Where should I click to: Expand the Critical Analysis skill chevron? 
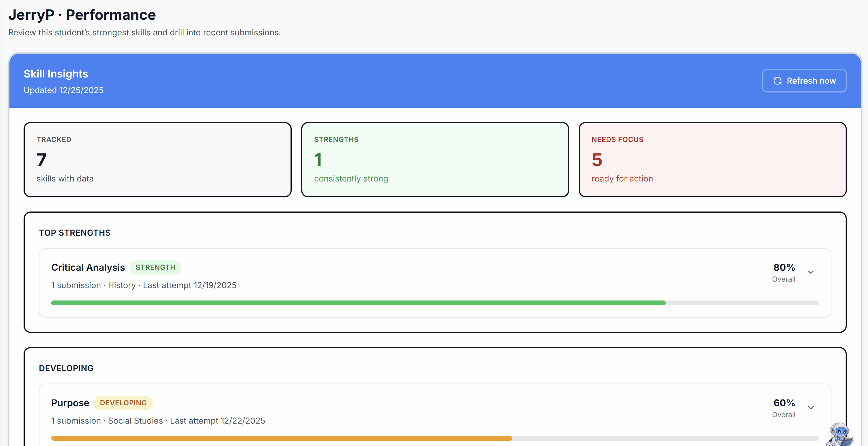click(x=811, y=272)
